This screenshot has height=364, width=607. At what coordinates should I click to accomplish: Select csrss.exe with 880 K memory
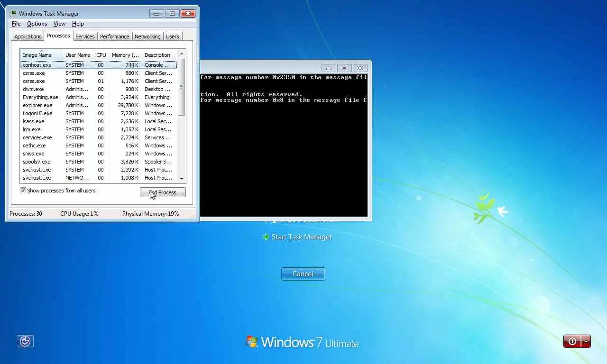click(x=99, y=73)
